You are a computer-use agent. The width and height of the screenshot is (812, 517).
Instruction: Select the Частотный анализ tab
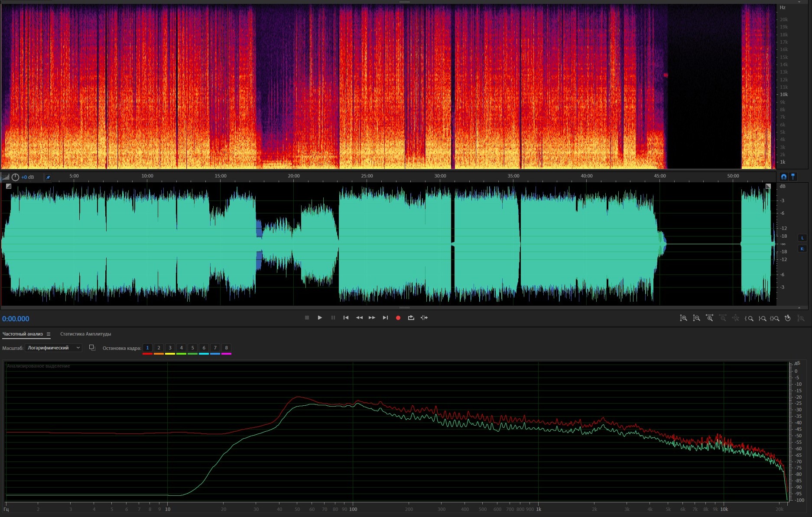coord(23,334)
